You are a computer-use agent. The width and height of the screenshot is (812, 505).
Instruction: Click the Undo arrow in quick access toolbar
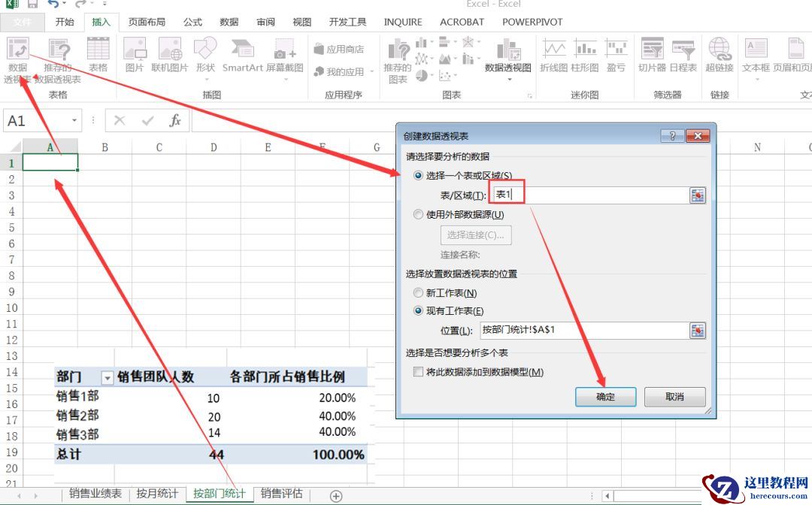(53, 5)
